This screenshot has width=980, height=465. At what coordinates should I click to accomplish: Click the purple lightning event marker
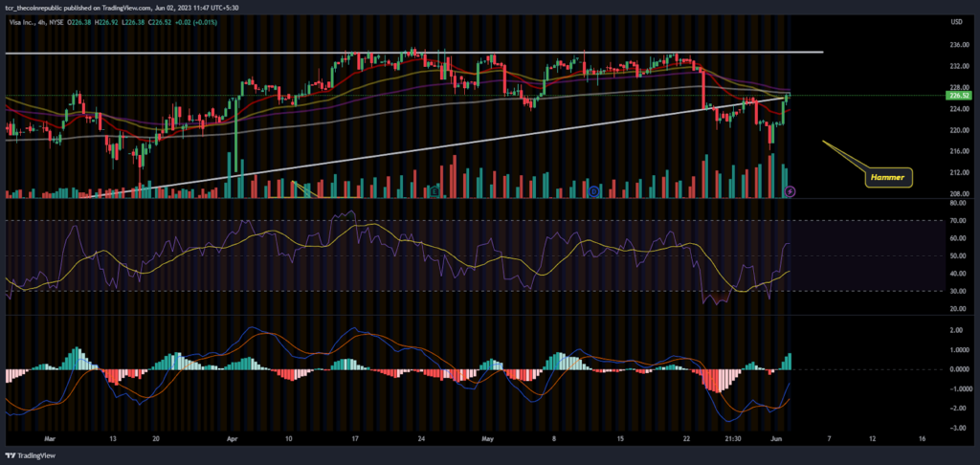[x=790, y=191]
